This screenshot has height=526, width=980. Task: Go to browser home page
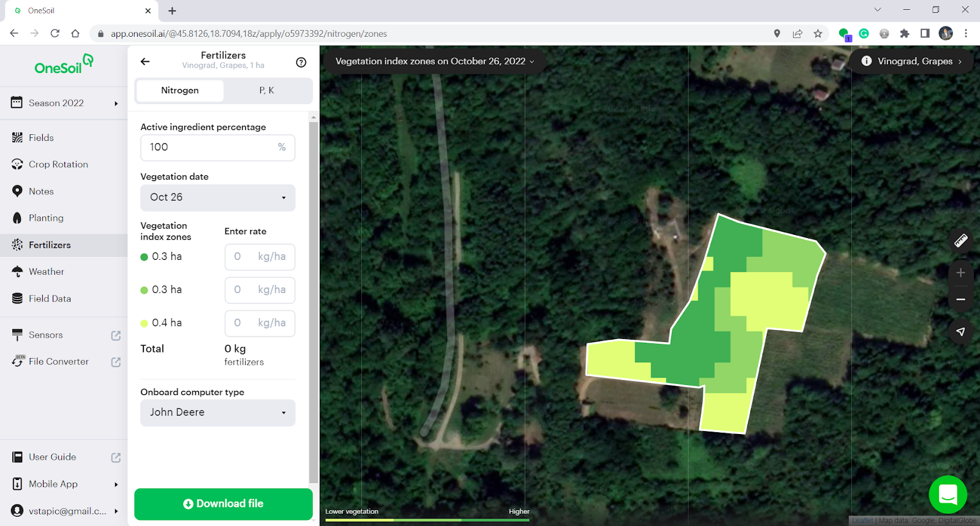[x=75, y=34]
